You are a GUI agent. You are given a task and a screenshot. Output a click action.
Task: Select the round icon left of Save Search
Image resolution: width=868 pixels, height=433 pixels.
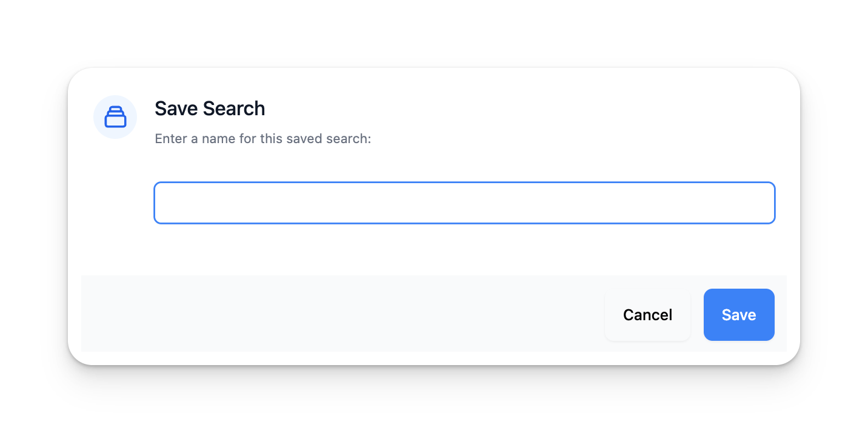(115, 117)
